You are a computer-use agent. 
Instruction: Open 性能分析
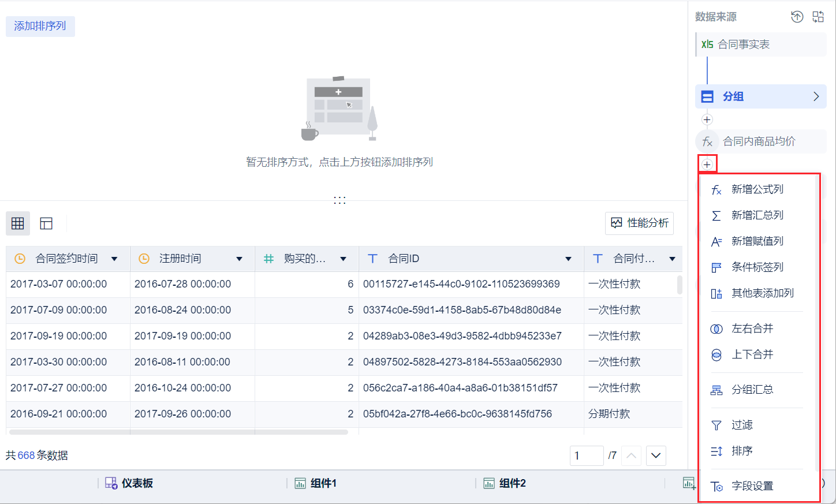[640, 223]
